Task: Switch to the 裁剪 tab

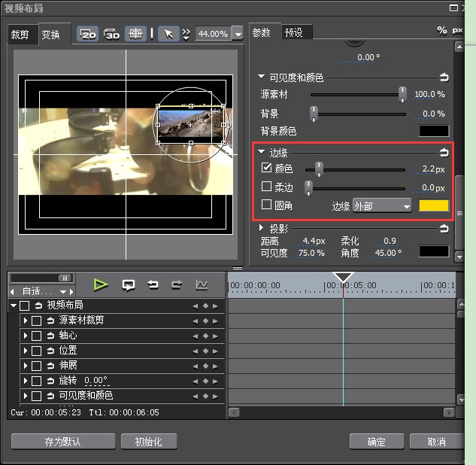Action: [x=20, y=35]
